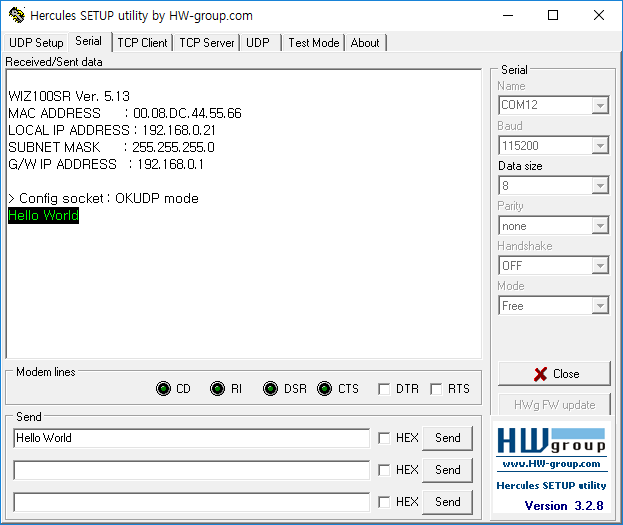Enable HEX checkbox on third send row
This screenshot has height=525, width=623.
point(384,502)
